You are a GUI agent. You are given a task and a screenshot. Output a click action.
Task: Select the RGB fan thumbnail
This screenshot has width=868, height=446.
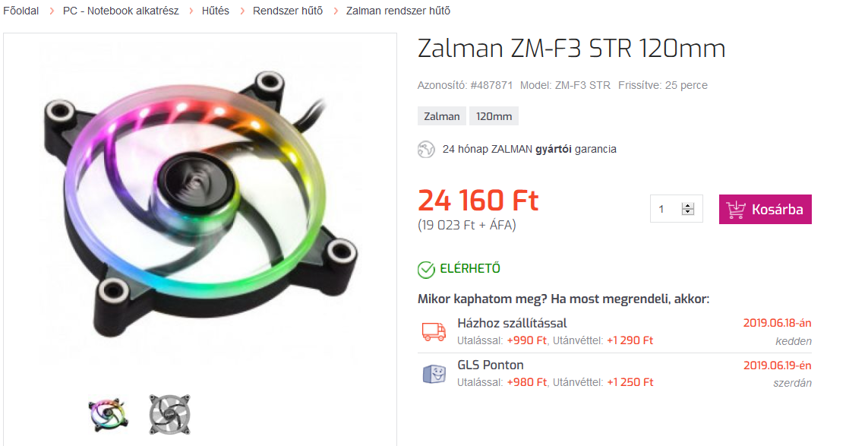pyautogui.click(x=107, y=414)
